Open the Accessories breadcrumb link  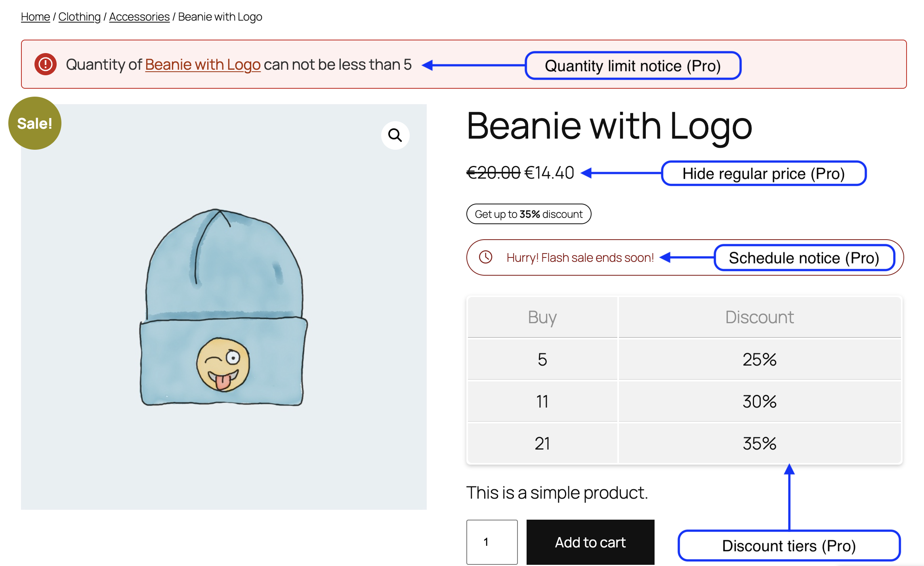pyautogui.click(x=139, y=17)
